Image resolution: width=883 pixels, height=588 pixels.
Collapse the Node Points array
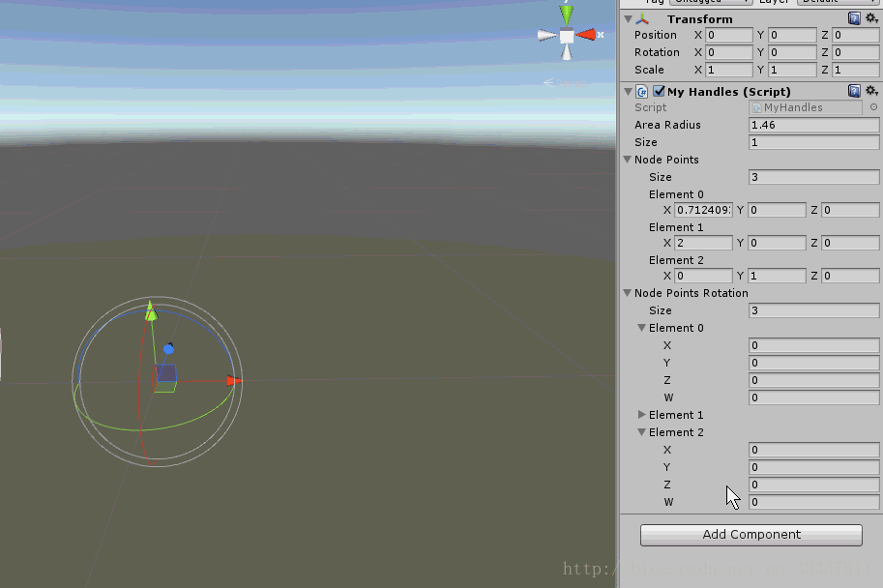pyautogui.click(x=628, y=160)
